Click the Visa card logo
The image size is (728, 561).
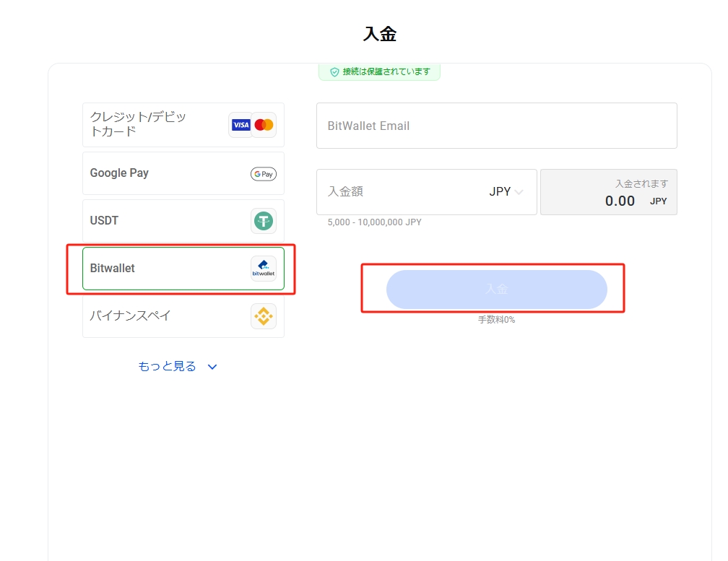coord(240,125)
